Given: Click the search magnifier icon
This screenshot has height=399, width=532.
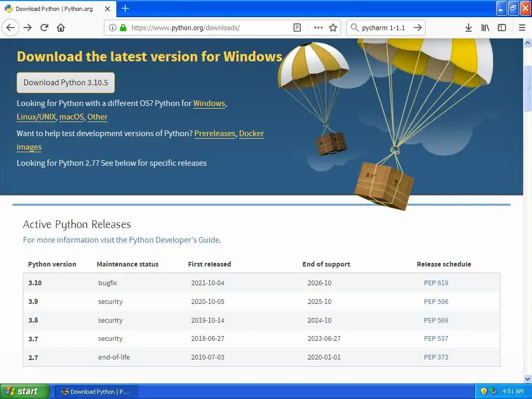Looking at the screenshot, I should [x=354, y=28].
